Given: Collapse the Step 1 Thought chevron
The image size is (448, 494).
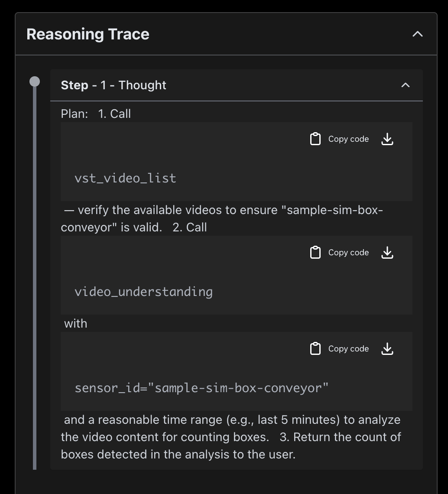Looking at the screenshot, I should click(x=406, y=85).
